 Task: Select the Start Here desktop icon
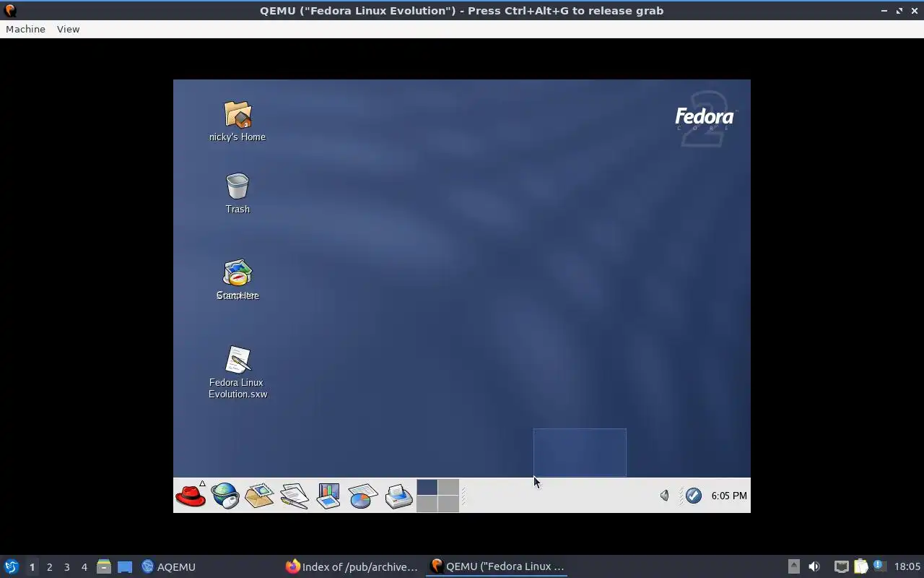click(237, 280)
